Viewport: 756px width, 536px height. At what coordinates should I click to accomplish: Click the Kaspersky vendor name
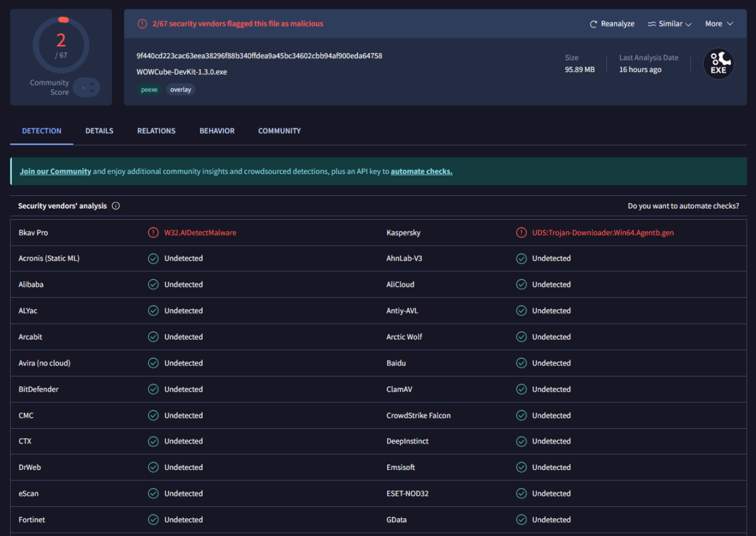[x=404, y=233]
